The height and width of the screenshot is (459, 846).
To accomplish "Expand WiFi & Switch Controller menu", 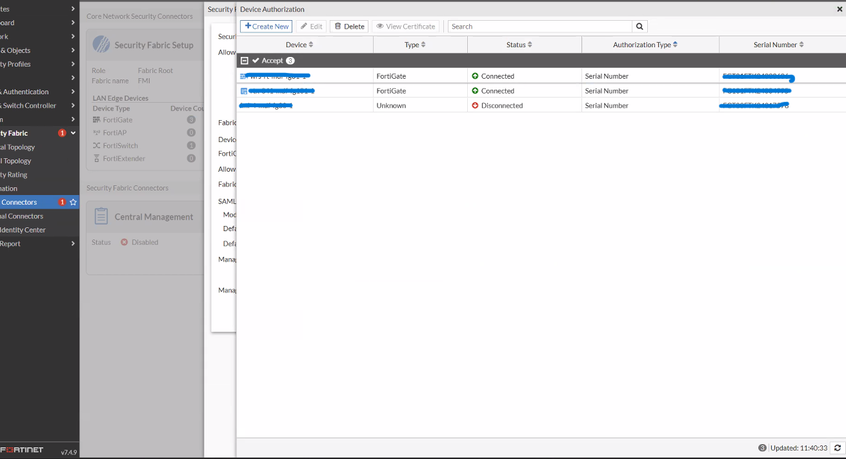I will pyautogui.click(x=38, y=105).
